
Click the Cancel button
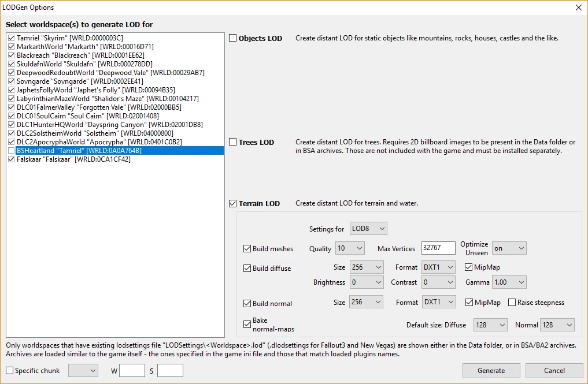tap(554, 371)
